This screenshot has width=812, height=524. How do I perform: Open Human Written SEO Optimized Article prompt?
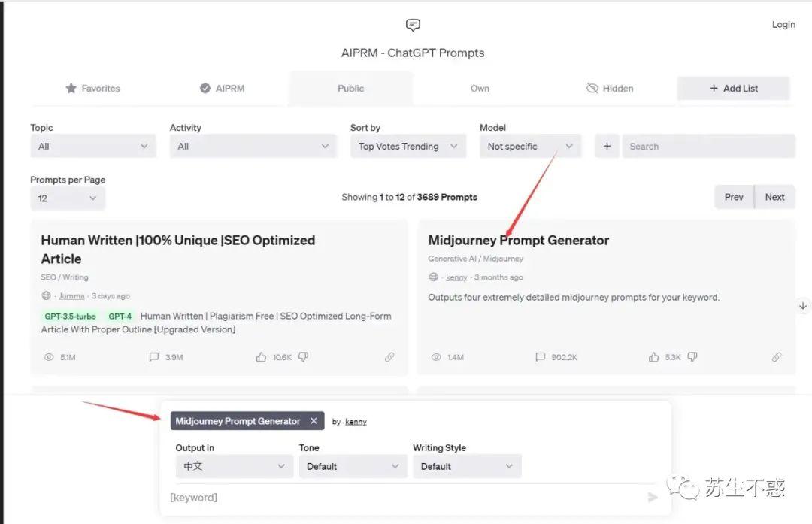coord(177,250)
